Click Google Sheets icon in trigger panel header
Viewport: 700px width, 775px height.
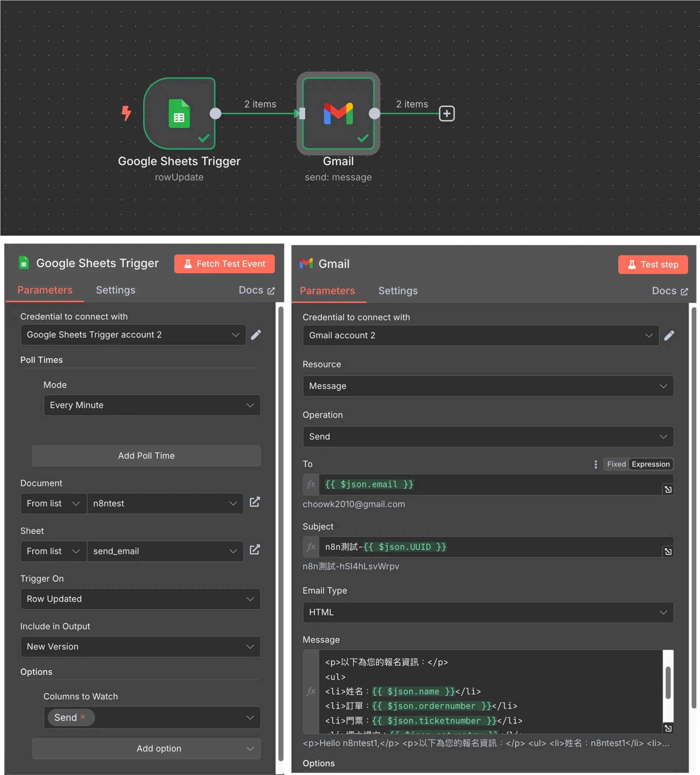(x=24, y=263)
